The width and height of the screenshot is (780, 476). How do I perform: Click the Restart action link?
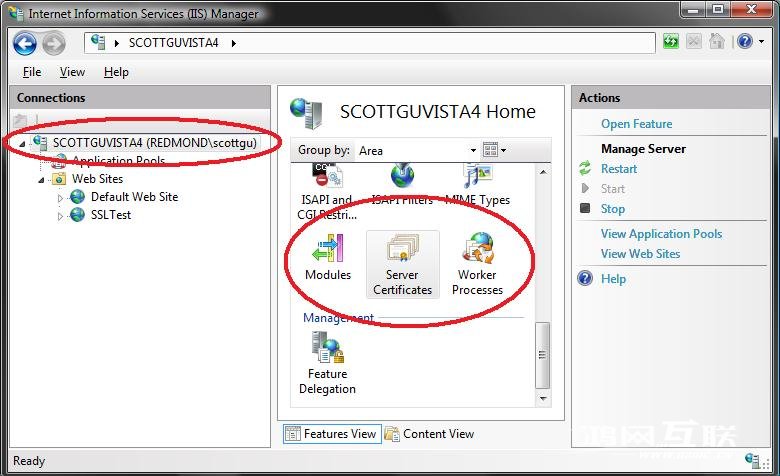[619, 169]
